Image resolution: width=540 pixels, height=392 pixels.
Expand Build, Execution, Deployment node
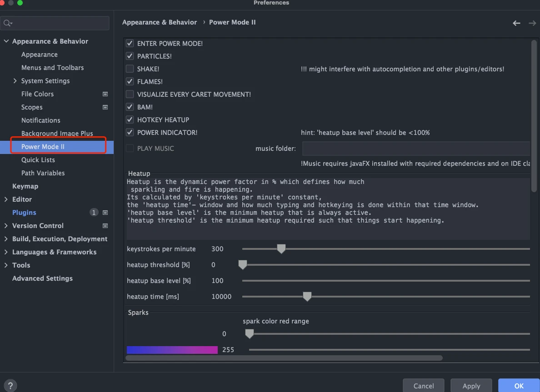[x=6, y=239]
